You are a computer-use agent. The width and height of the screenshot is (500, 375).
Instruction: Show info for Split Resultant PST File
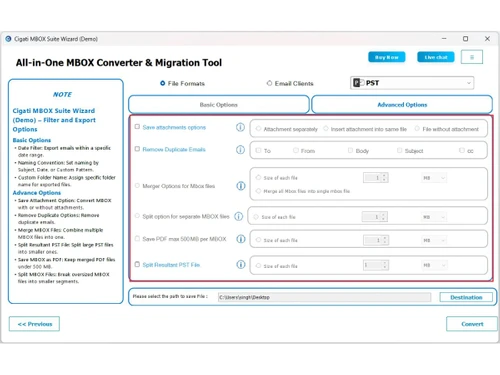coord(241,265)
